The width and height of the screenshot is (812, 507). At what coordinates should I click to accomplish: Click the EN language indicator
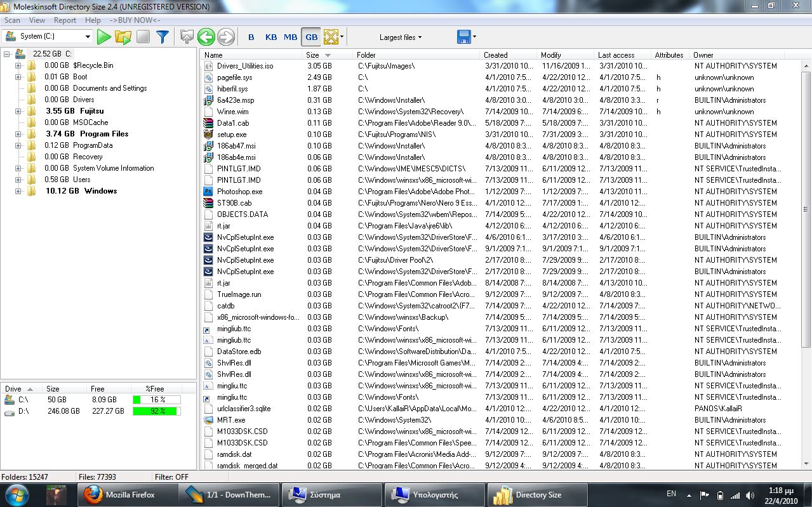click(671, 494)
